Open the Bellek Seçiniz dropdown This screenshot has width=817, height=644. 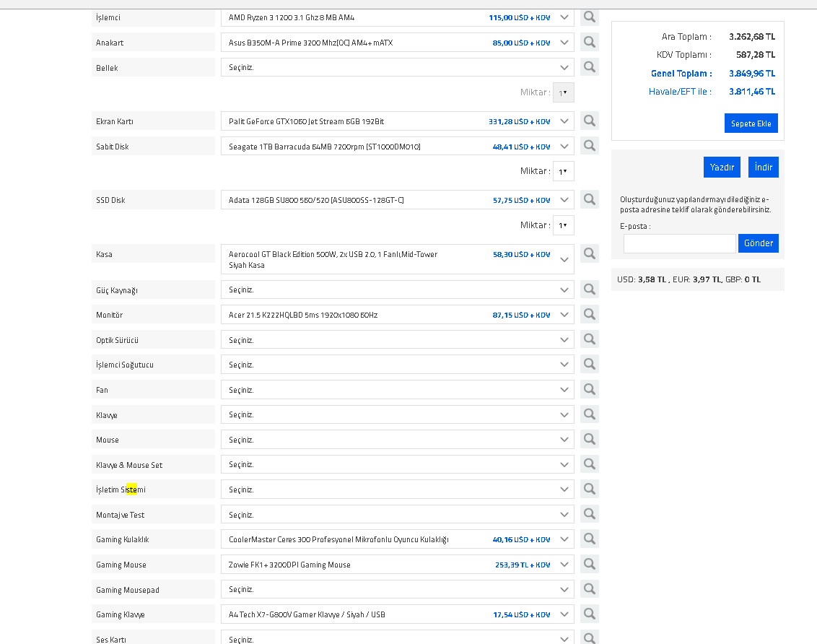coord(398,67)
